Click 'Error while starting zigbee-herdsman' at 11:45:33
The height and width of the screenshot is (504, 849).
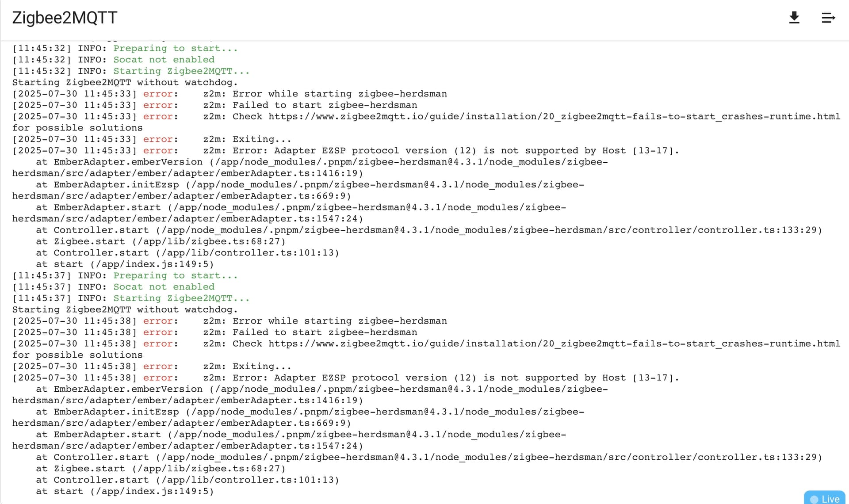point(340,94)
